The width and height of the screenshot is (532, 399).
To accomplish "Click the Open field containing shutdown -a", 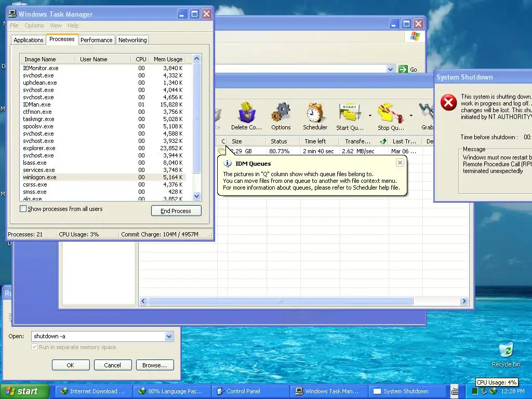I will (x=102, y=336).
